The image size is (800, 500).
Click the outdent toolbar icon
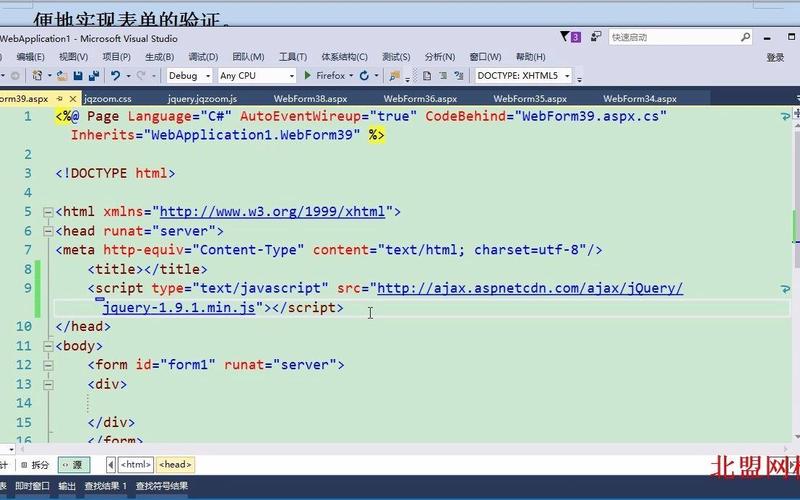pyautogui.click(x=443, y=76)
